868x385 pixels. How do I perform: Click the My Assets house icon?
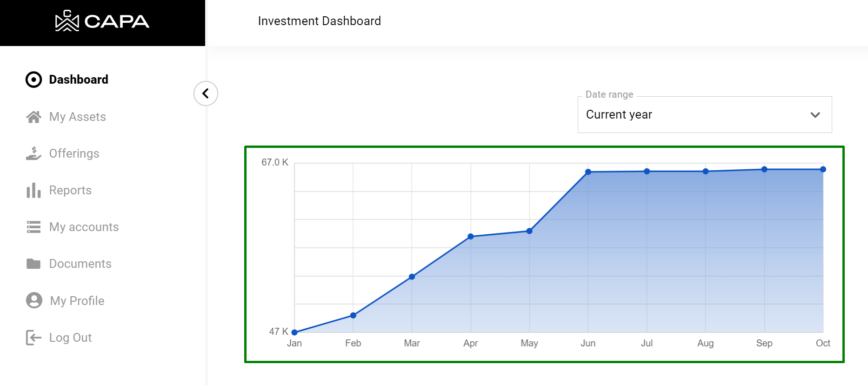(33, 117)
